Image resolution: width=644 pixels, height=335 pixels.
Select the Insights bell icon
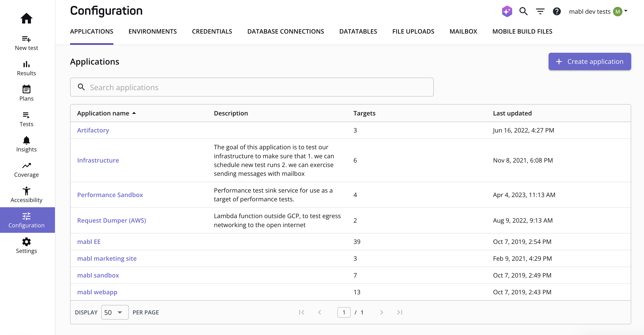26,141
